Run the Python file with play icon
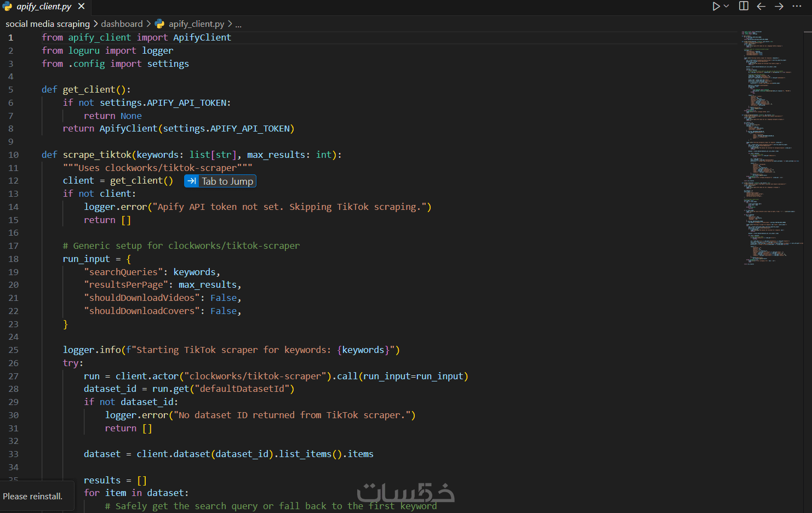Image resolution: width=812 pixels, height=513 pixels. pyautogui.click(x=716, y=6)
